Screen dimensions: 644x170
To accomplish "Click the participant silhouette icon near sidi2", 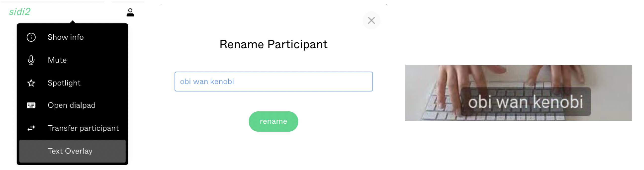I will click(130, 12).
